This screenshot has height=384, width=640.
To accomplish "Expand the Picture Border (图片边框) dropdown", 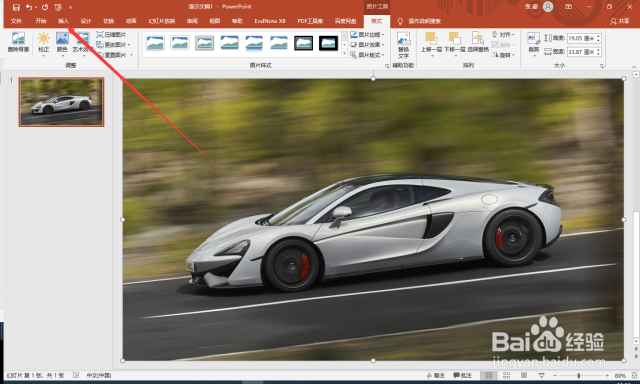I will 367,35.
